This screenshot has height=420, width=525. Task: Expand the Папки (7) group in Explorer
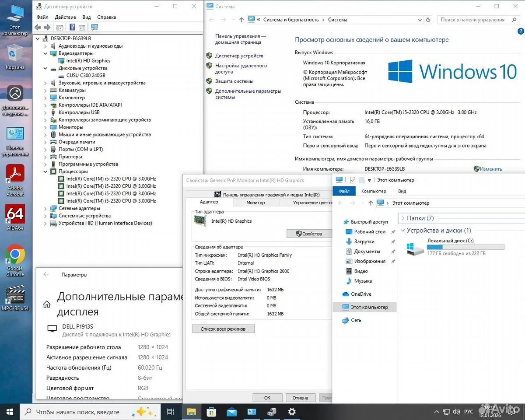(402, 218)
